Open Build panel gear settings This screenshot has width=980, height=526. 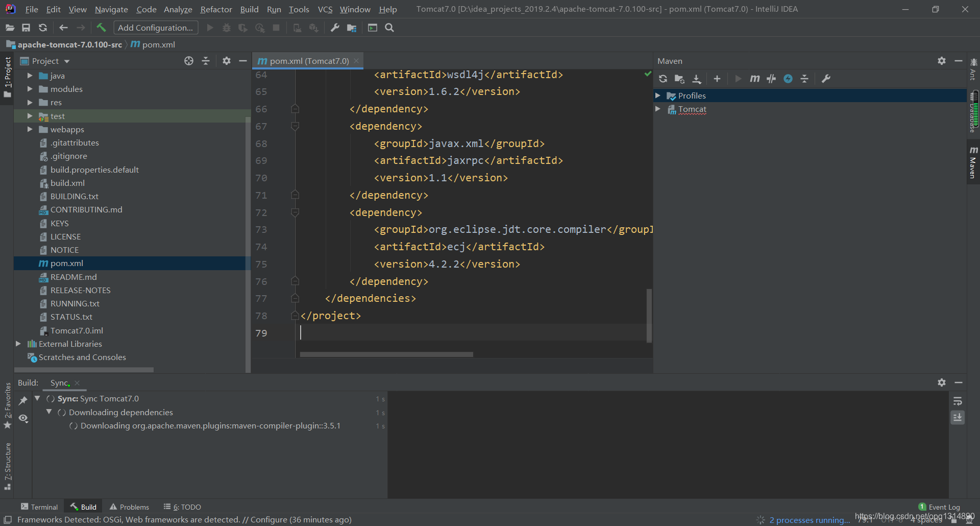tap(942, 382)
